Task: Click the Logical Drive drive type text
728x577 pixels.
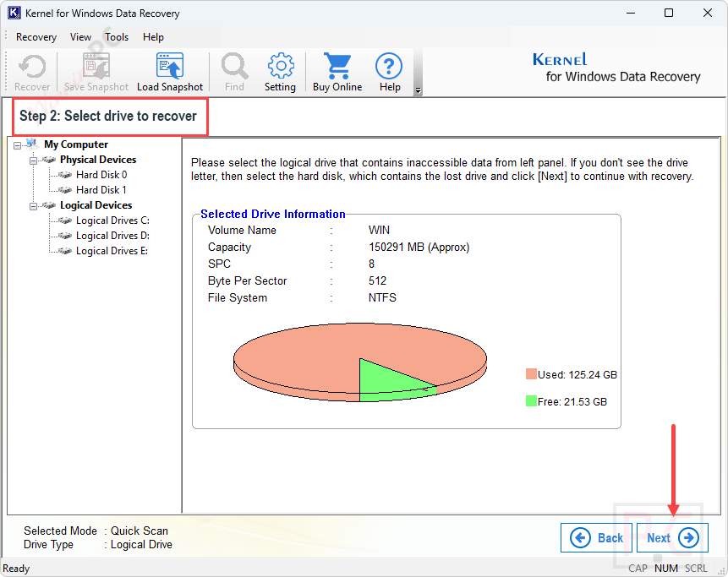Action: pyautogui.click(x=141, y=545)
